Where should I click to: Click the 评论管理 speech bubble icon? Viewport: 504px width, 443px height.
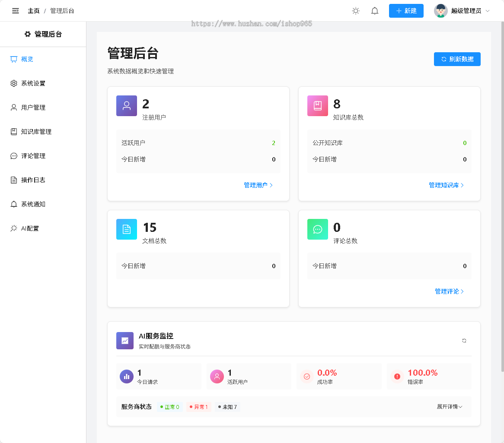(x=13, y=156)
